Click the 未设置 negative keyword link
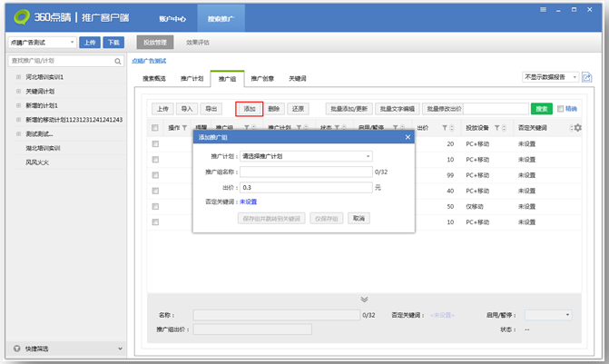This screenshot has height=364, width=609. click(248, 202)
